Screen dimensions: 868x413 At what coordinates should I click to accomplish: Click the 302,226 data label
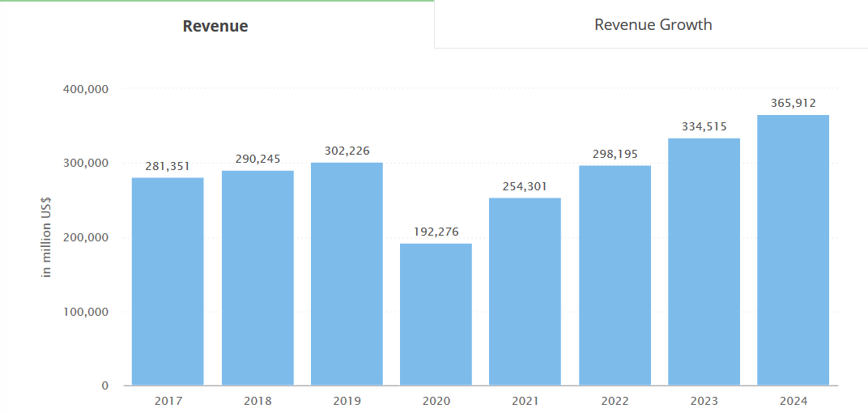click(x=347, y=151)
